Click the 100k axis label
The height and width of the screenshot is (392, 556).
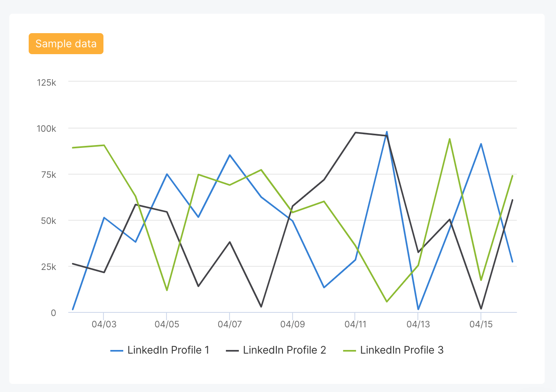point(47,129)
